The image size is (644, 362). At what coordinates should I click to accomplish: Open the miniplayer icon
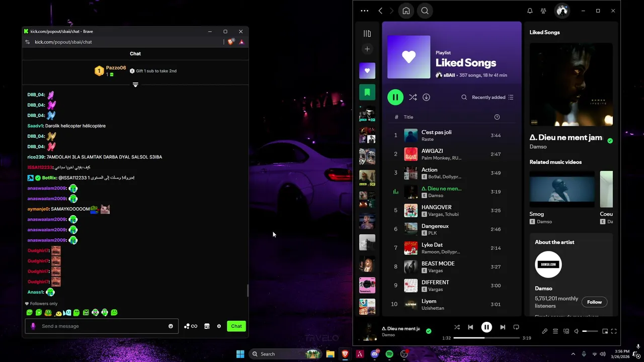(x=605, y=331)
